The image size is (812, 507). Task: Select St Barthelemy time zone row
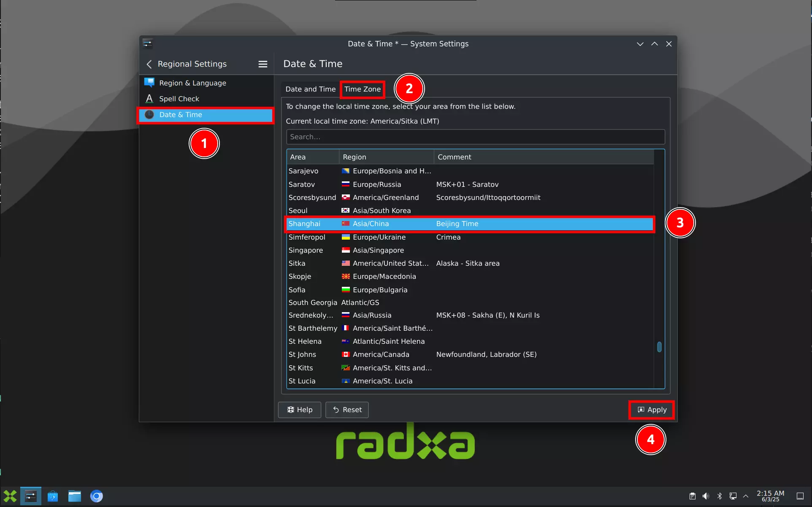coord(470,328)
